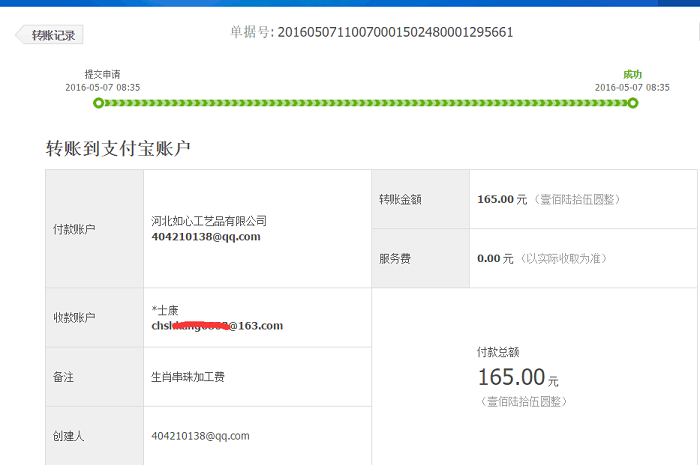The width and height of the screenshot is (700, 465).
Task: Click the green 成功 status label
Action: pyautogui.click(x=632, y=74)
